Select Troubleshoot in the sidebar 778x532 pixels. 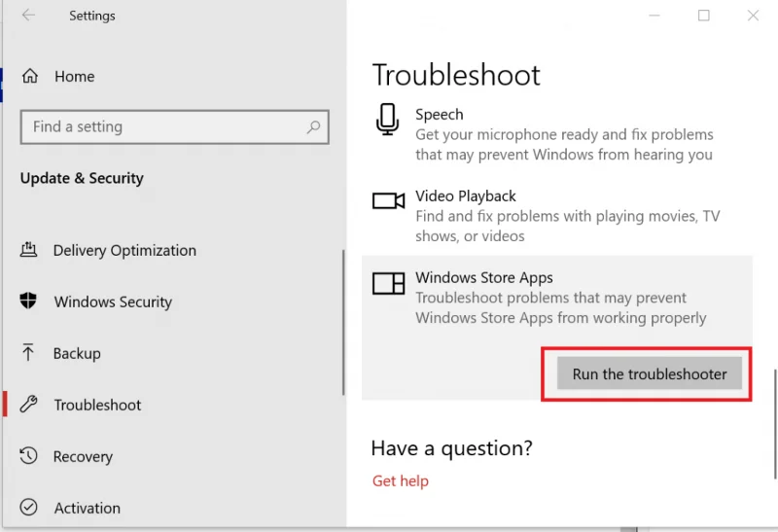tap(98, 405)
